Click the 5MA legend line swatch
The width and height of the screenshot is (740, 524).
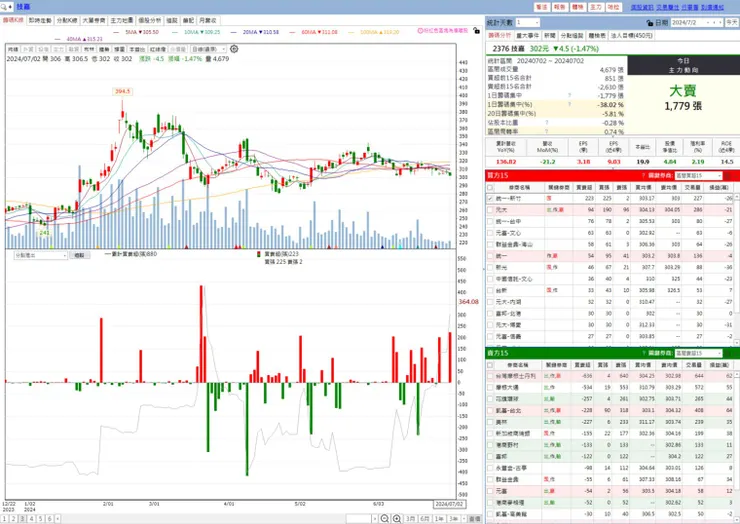[117, 32]
